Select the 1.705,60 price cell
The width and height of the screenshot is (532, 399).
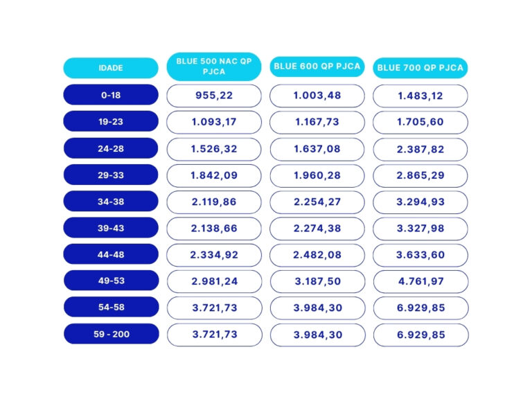(x=420, y=122)
